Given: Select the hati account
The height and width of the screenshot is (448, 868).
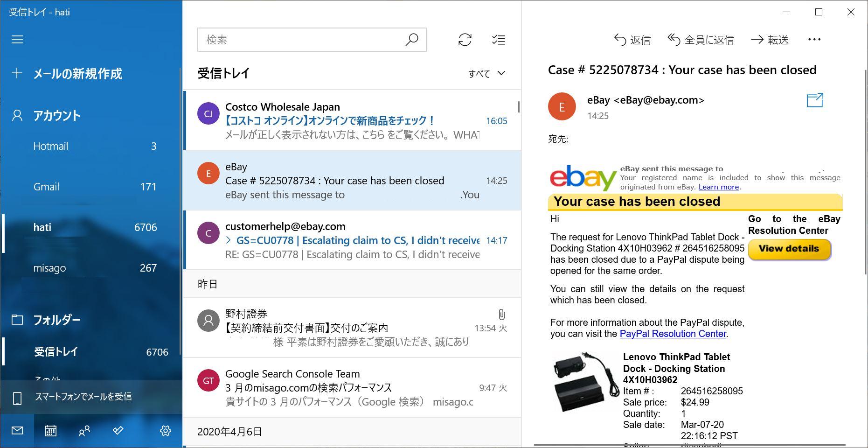Looking at the screenshot, I should [x=91, y=227].
